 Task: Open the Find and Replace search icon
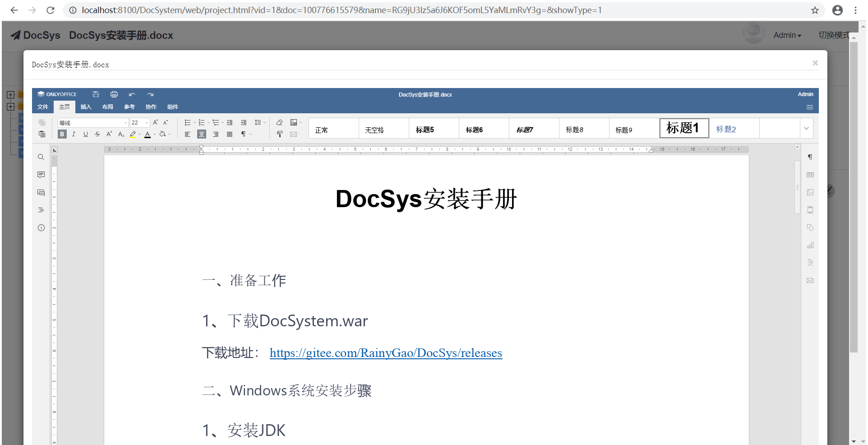41,157
